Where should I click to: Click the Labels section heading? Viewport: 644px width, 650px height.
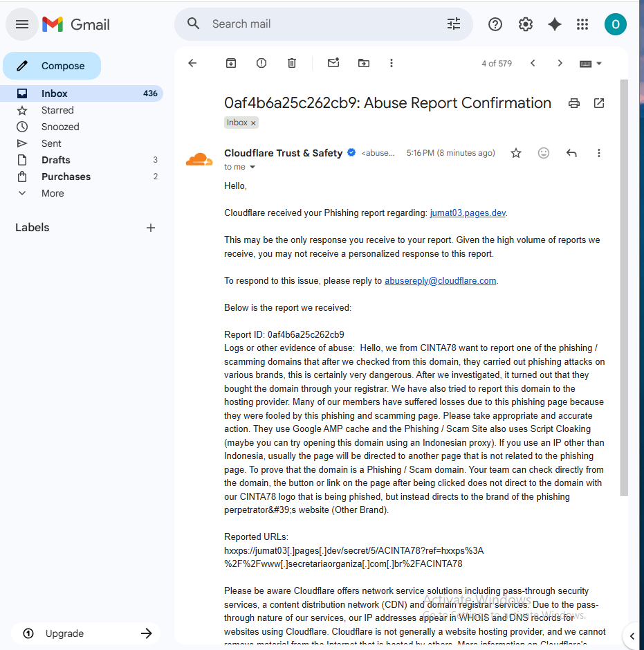[33, 227]
